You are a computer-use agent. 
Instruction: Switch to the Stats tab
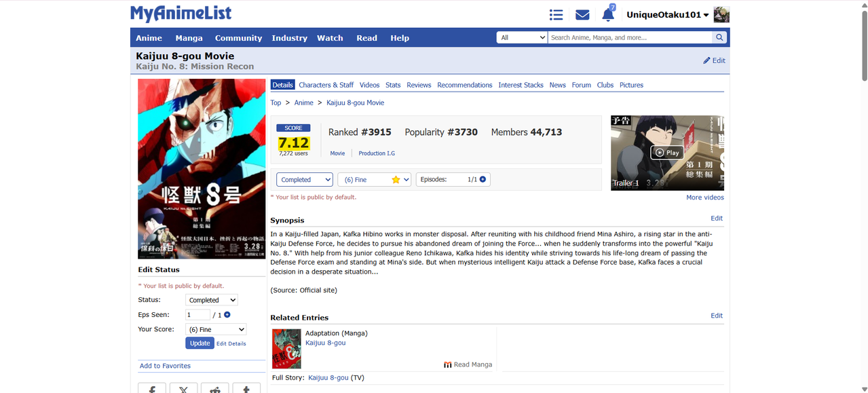coord(393,85)
